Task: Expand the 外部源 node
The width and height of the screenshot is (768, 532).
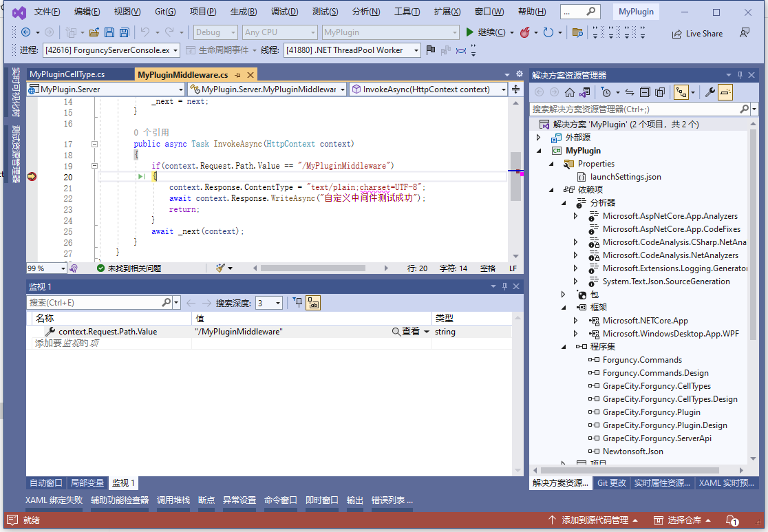Action: pos(539,138)
